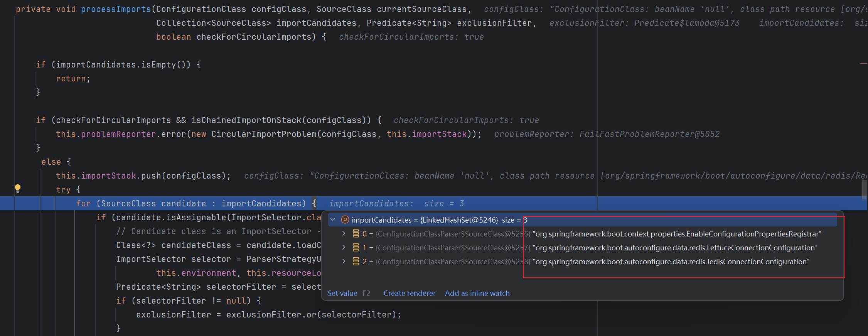Image resolution: width=868 pixels, height=336 pixels.
Task: Click the red error stripe mark on scrollbar
Action: coord(863,63)
